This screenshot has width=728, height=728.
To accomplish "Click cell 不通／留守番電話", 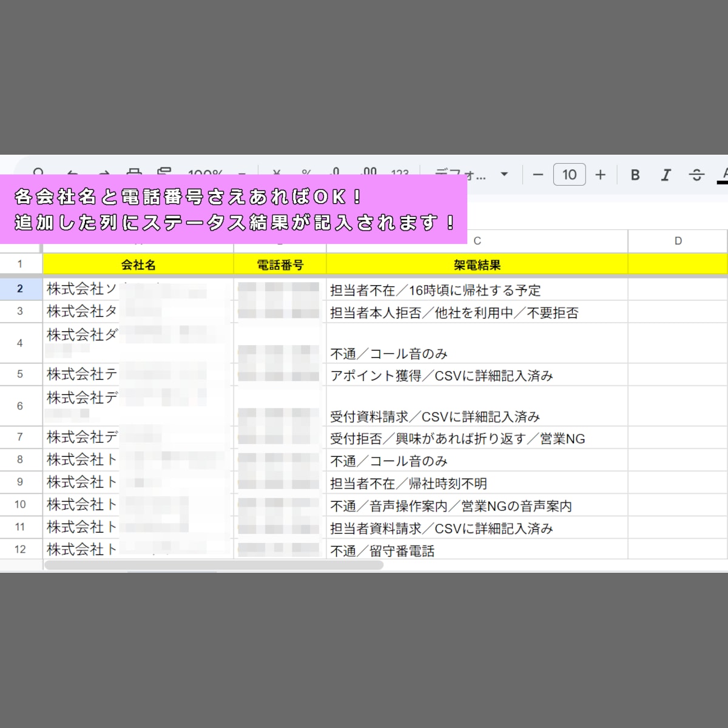I will point(477,550).
